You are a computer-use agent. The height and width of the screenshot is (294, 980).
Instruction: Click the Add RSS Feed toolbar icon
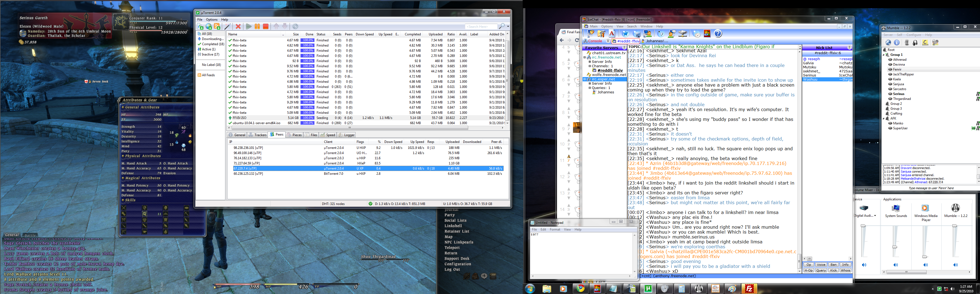(217, 26)
